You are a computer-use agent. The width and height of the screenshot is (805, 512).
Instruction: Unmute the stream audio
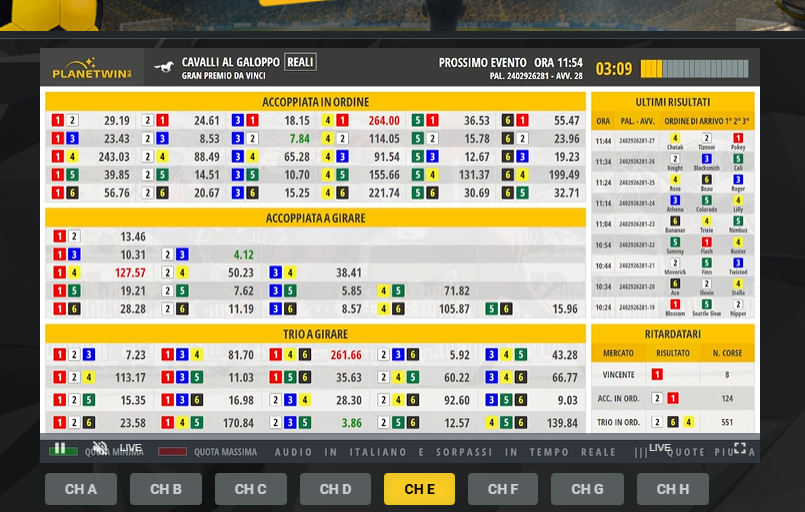point(100,448)
